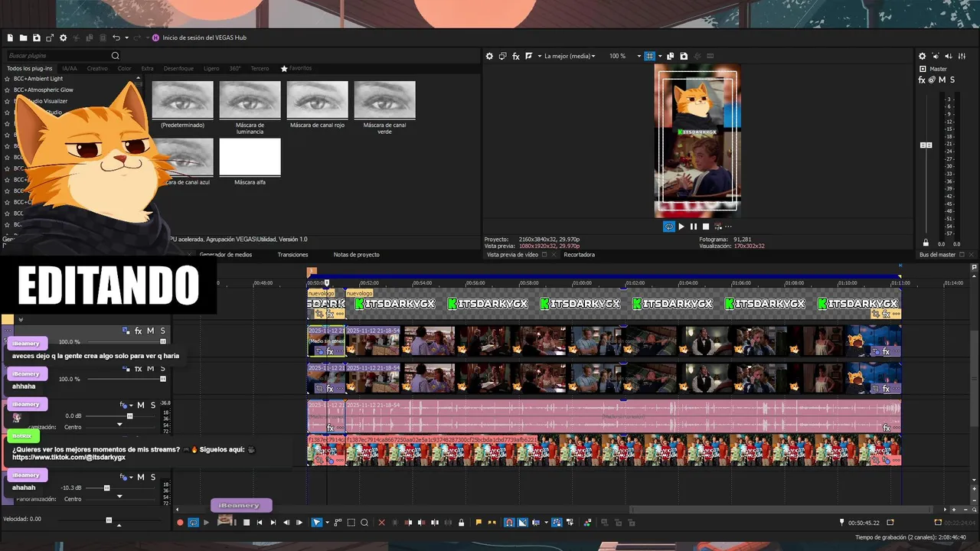Mute the Master bus
Screen dimensions: 980x551
pyautogui.click(x=942, y=80)
